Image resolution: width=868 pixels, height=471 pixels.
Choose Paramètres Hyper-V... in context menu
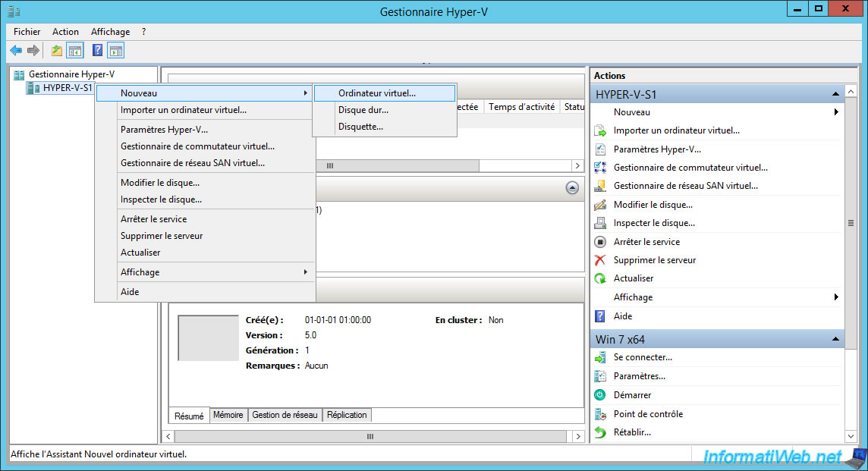(x=205, y=130)
